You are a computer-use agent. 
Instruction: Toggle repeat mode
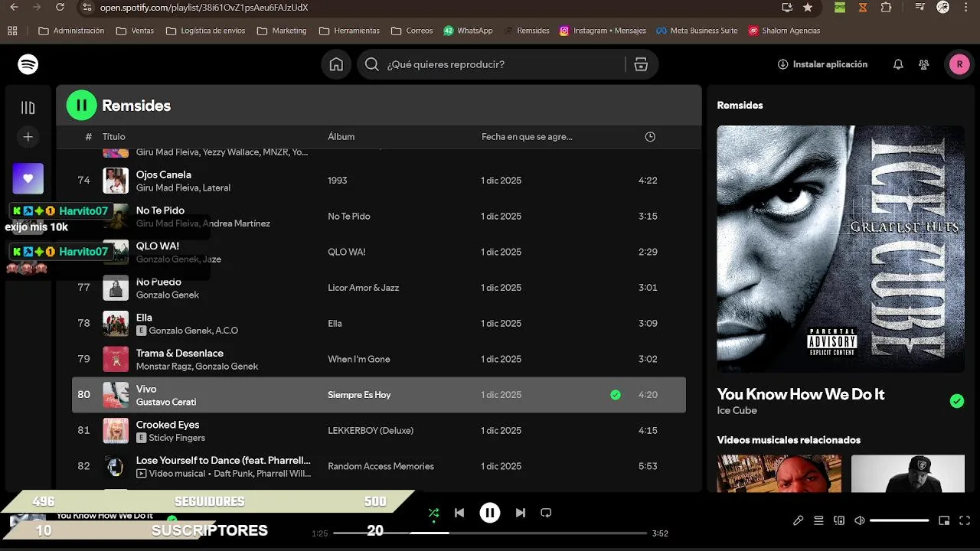point(546,513)
